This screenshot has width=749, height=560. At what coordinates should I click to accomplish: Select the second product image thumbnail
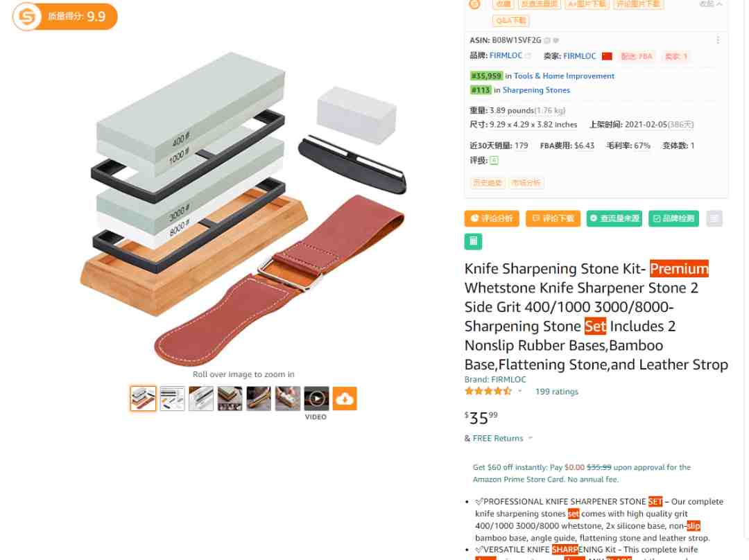[172, 398]
